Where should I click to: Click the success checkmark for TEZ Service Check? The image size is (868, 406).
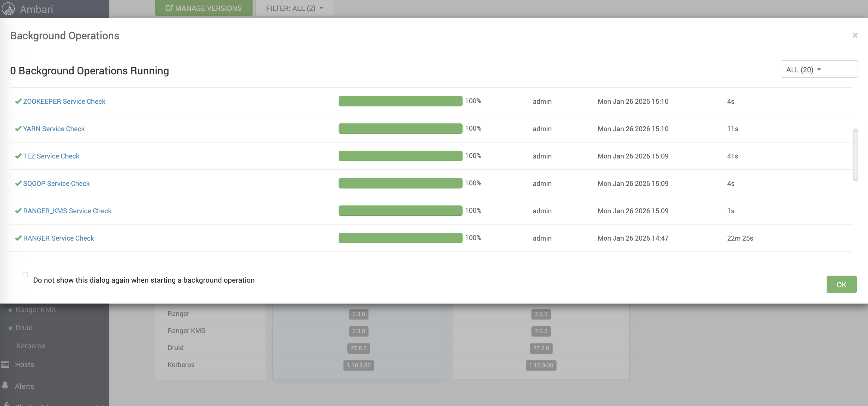[18, 156]
